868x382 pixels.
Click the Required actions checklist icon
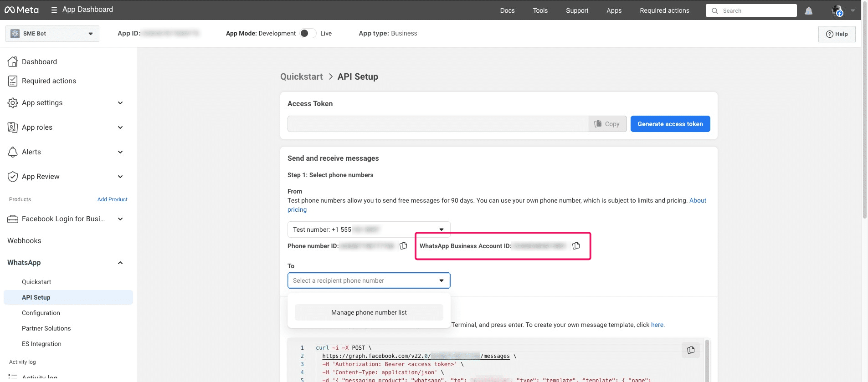click(13, 81)
